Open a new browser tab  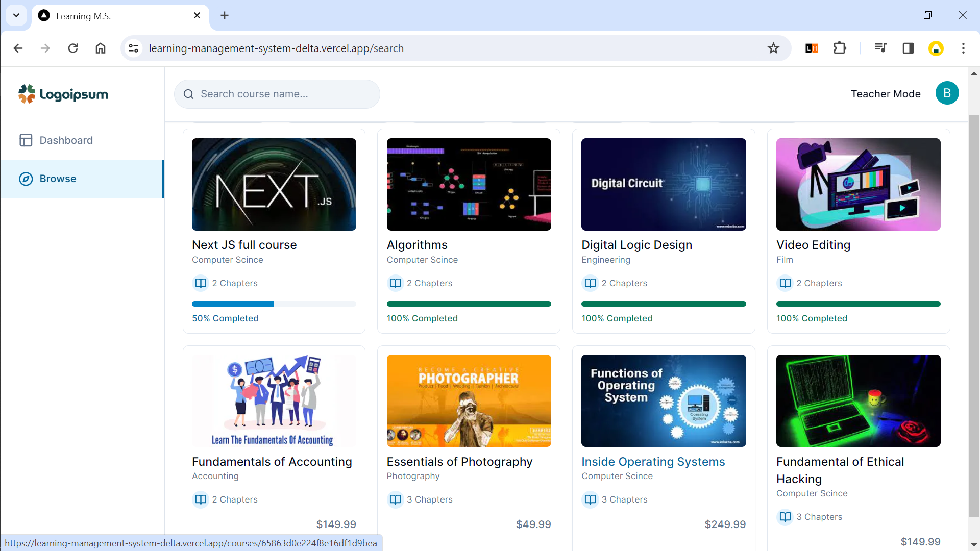coord(225,15)
